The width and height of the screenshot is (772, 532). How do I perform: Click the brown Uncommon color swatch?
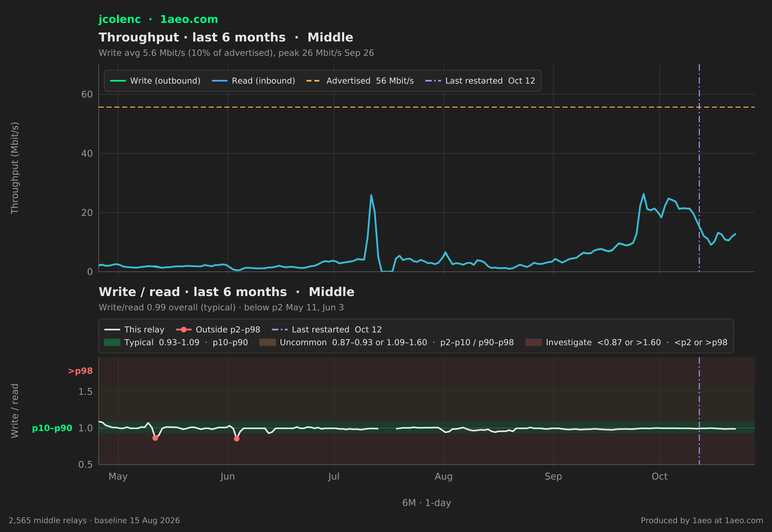pos(268,343)
